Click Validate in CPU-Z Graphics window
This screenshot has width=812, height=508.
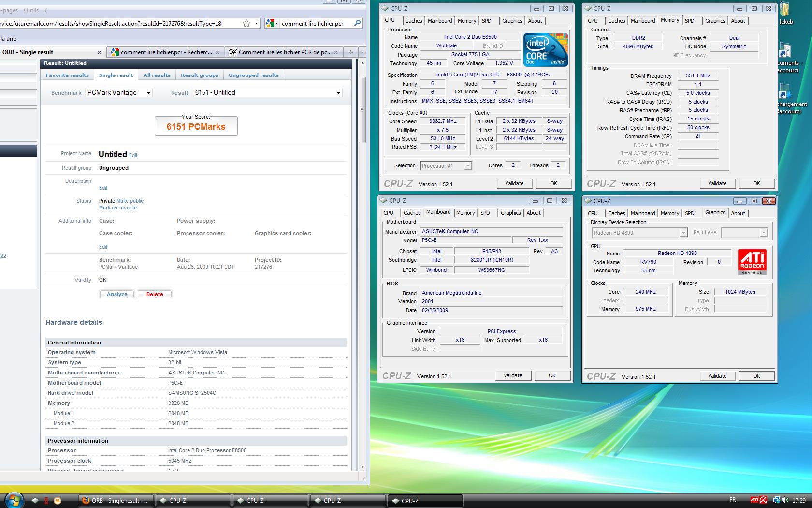pyautogui.click(x=717, y=376)
